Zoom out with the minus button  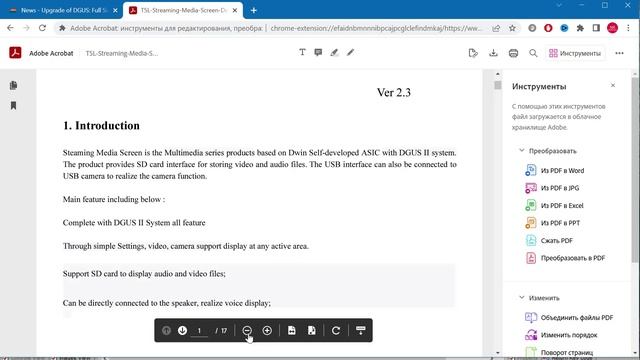(x=247, y=330)
